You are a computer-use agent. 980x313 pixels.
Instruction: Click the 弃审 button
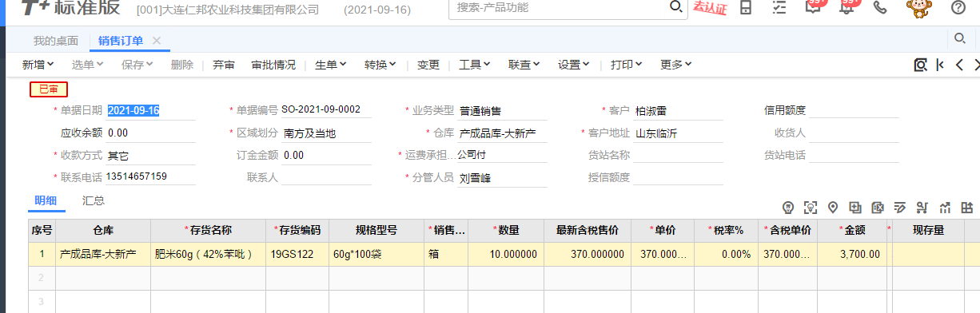tap(223, 65)
